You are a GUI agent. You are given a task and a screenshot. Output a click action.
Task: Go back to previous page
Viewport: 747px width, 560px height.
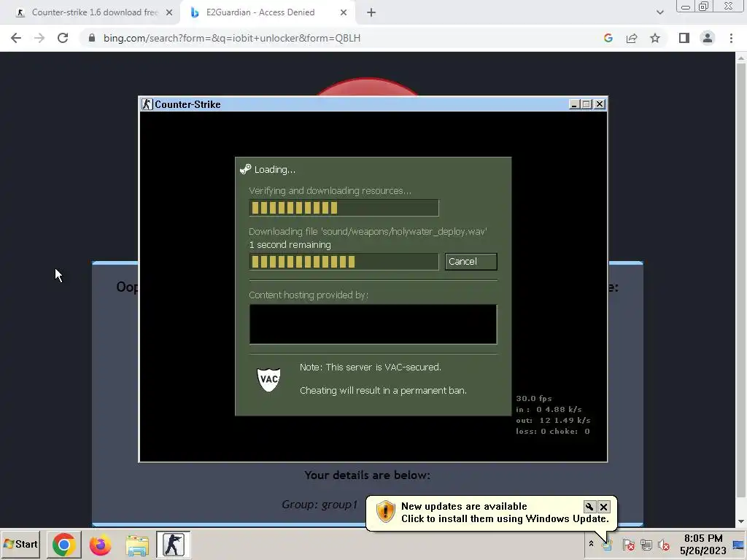pos(16,38)
